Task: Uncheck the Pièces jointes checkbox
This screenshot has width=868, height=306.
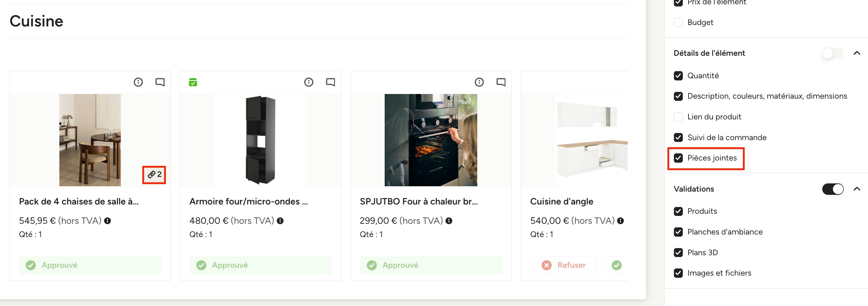Action: click(x=678, y=158)
